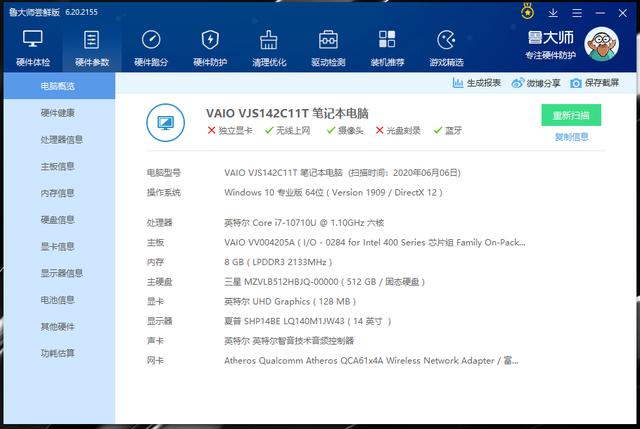
Task: Open the 硬件跑分 benchmark section
Action: (151, 48)
